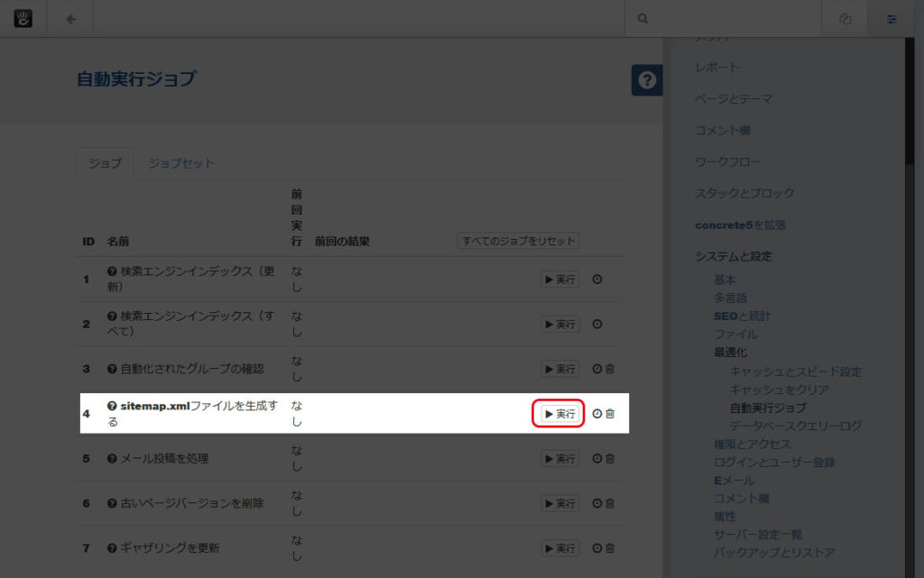Delete the sitemap.xml job with trash icon
The height and width of the screenshot is (578, 924).
[610, 414]
